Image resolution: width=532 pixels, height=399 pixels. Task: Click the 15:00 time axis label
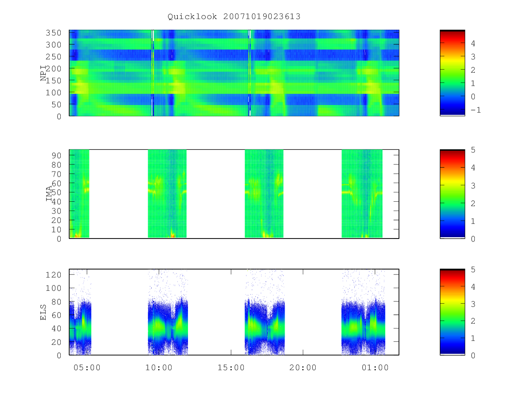pyautogui.click(x=231, y=368)
